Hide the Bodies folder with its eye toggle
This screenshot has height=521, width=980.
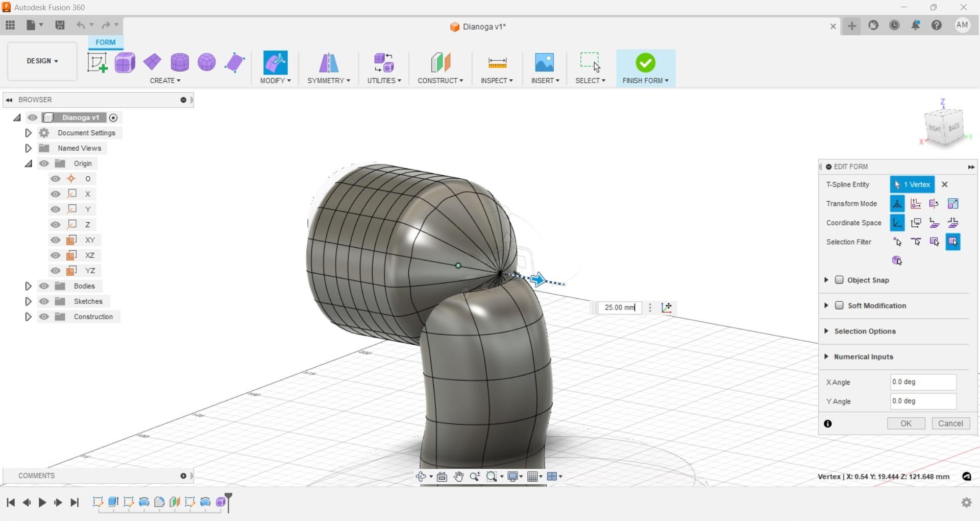pyautogui.click(x=44, y=286)
